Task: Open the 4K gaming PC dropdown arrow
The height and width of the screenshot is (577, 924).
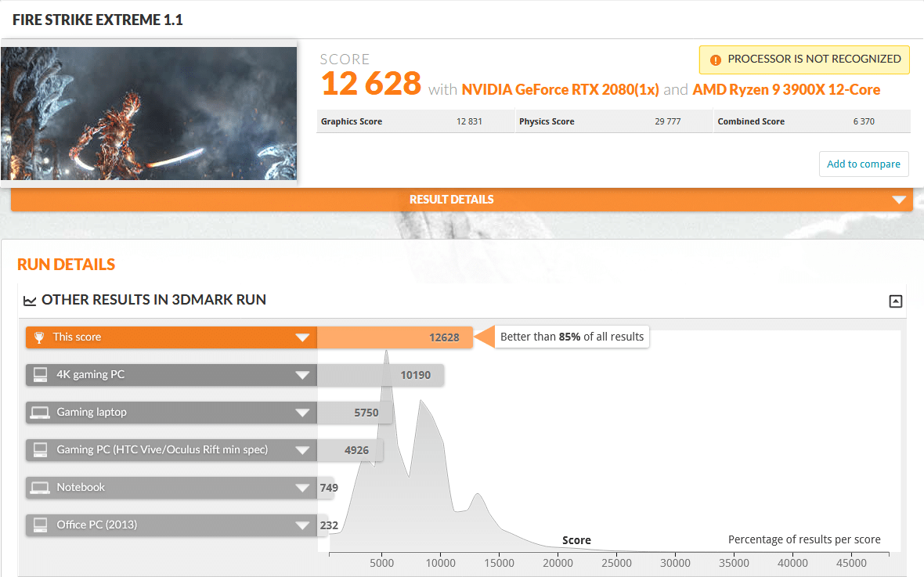Action: click(x=302, y=375)
